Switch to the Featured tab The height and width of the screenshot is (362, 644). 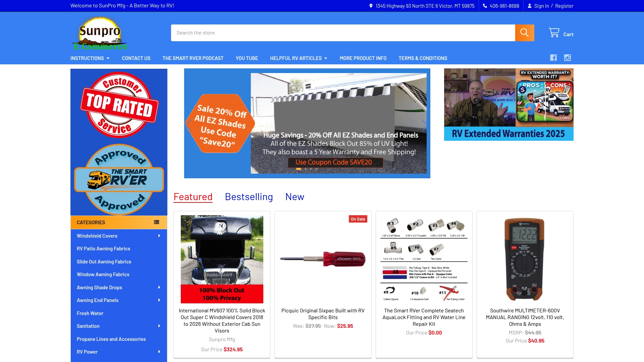[x=193, y=197]
